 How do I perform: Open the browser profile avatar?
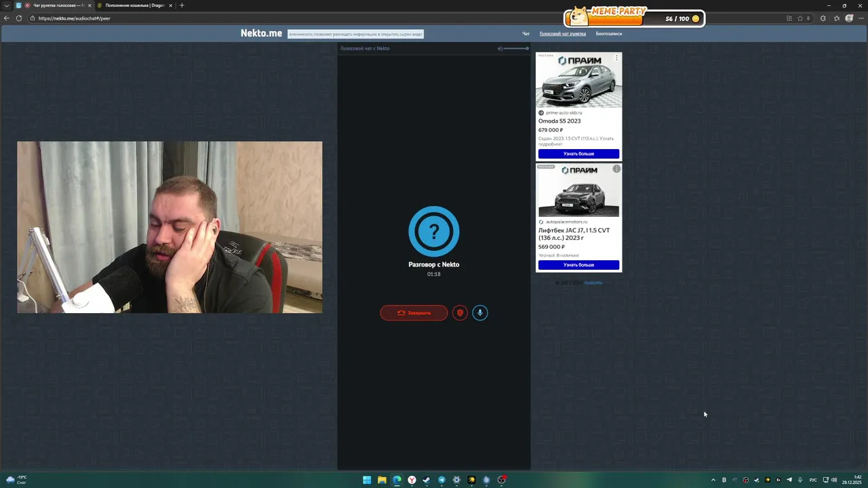pyautogui.click(x=849, y=18)
